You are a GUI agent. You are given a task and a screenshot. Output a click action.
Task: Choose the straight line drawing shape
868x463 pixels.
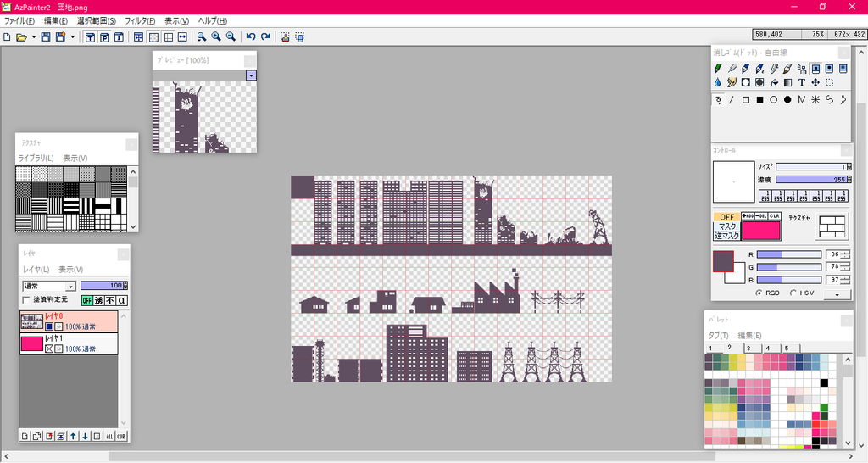tap(732, 100)
